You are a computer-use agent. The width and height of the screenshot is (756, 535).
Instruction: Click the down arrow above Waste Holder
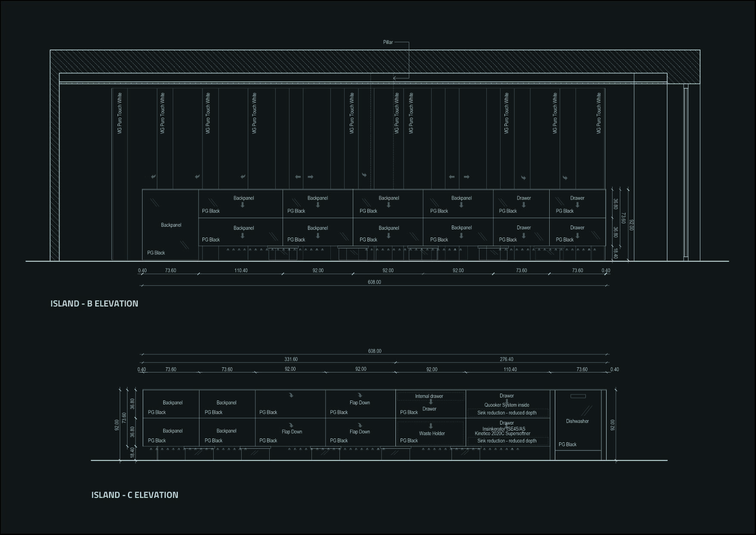[430, 426]
